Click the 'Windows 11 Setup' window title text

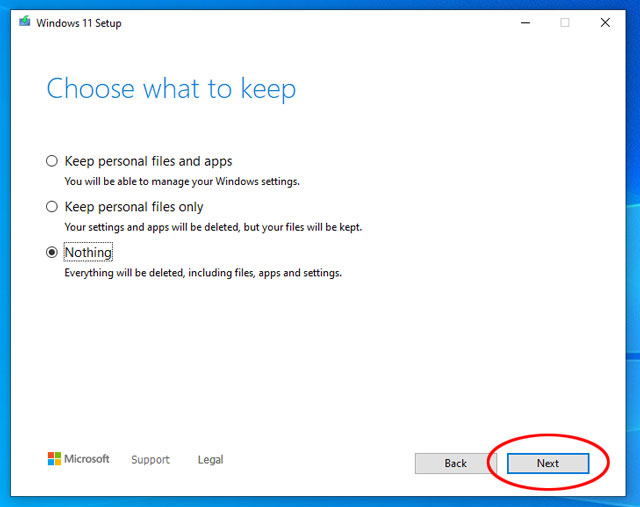[79, 23]
